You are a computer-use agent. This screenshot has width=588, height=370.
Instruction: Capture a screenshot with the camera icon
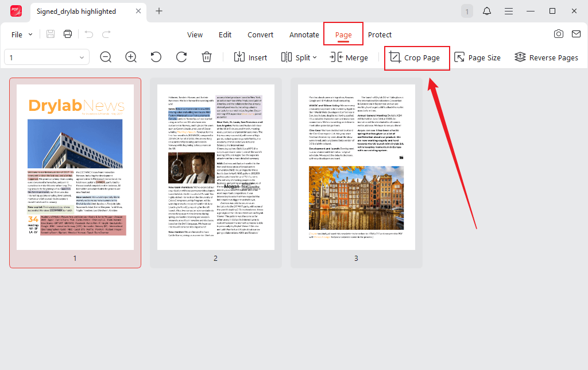(558, 34)
